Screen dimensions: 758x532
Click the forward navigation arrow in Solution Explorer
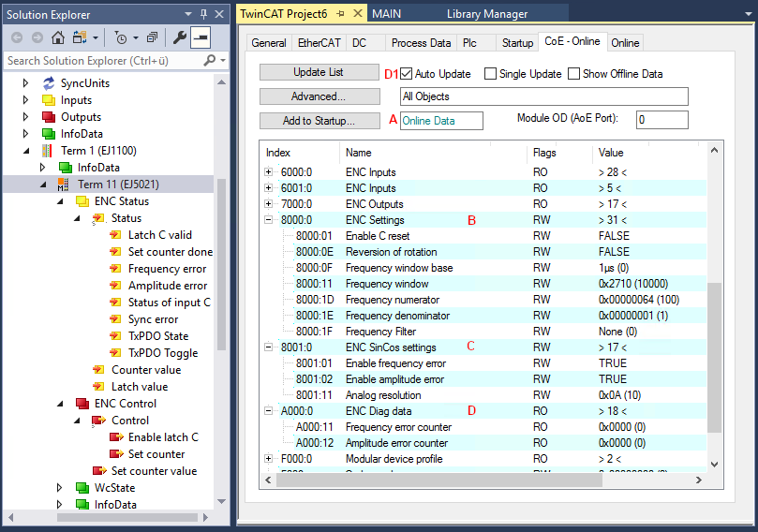pyautogui.click(x=37, y=37)
